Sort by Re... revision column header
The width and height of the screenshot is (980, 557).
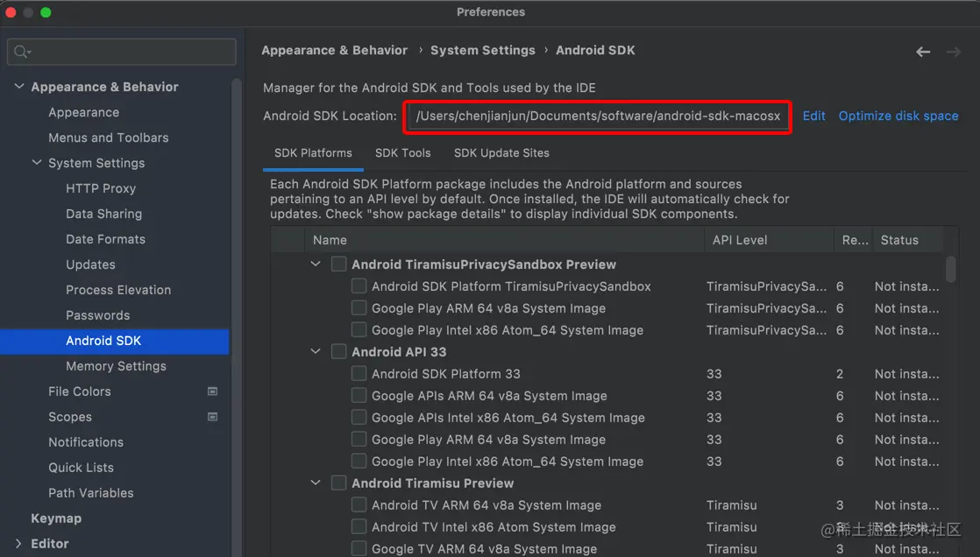tap(854, 240)
